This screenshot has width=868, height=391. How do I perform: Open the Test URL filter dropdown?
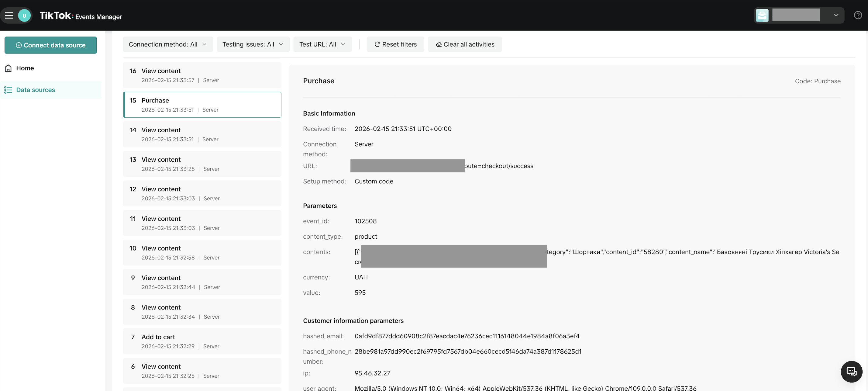pos(322,44)
